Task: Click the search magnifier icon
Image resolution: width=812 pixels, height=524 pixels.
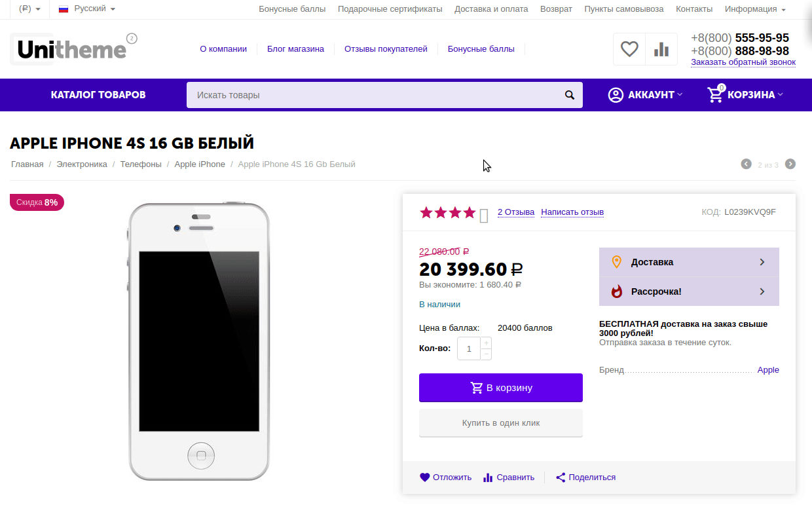Action: (x=570, y=95)
